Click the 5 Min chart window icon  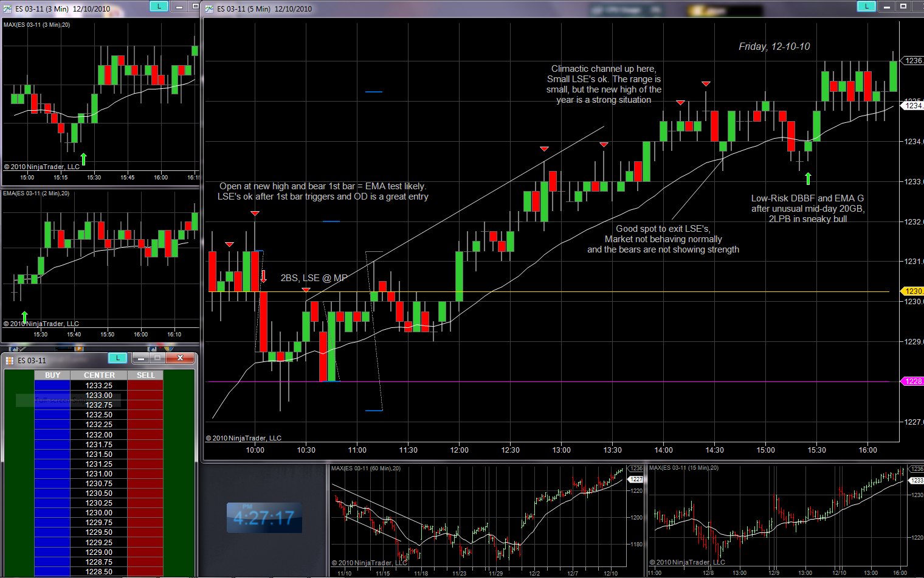pos(210,9)
